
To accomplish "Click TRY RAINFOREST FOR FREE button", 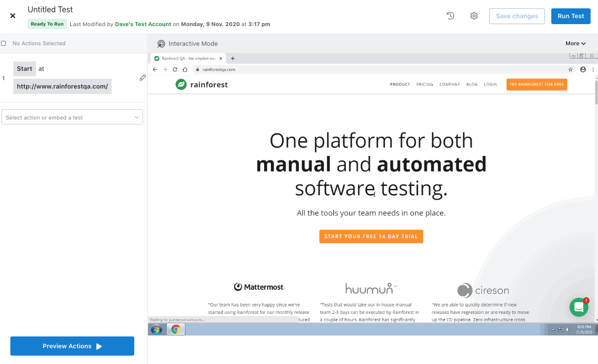I will tap(537, 85).
